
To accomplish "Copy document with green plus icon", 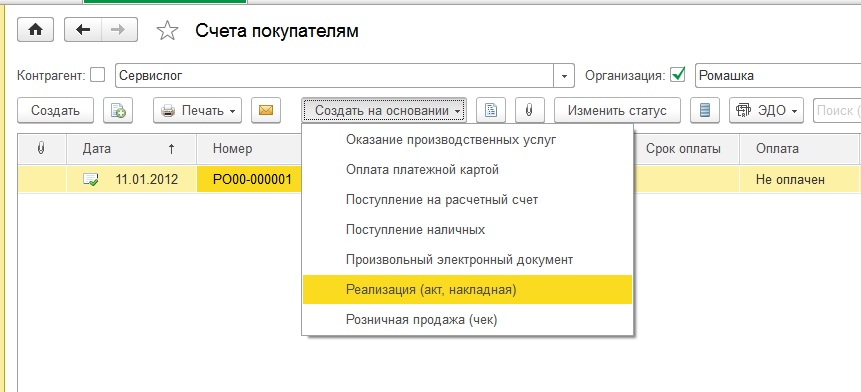I will click(118, 110).
